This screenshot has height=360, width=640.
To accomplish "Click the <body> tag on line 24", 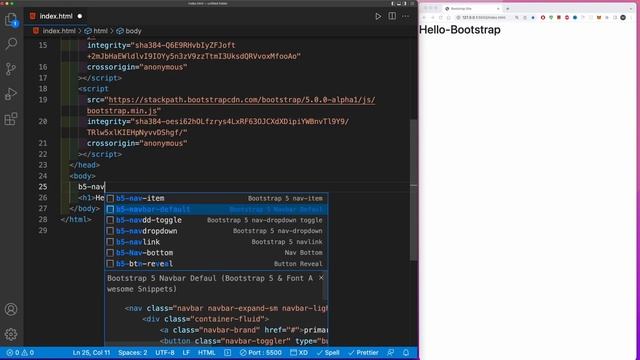I will pos(82,176).
